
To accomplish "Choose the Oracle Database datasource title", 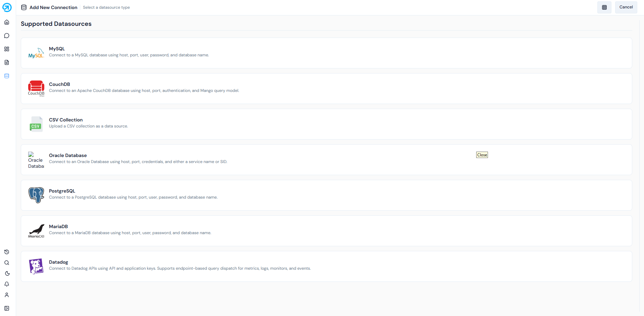I will [68, 155].
